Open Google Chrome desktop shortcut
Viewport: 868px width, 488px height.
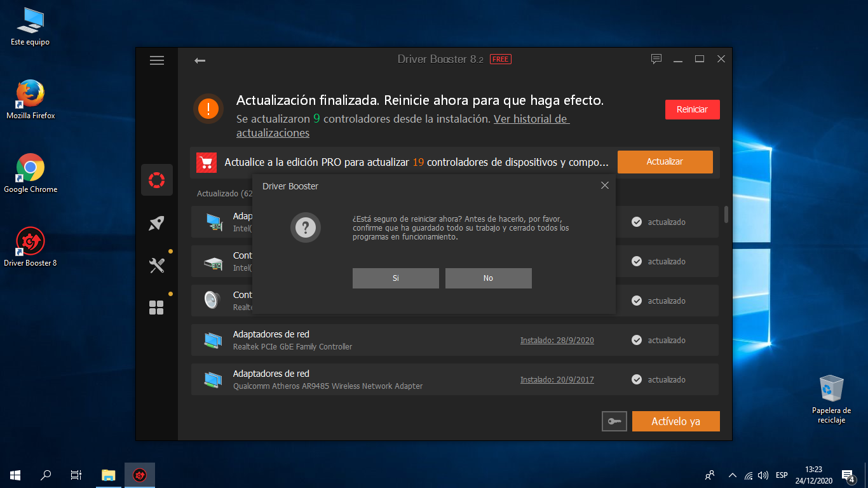tap(31, 173)
